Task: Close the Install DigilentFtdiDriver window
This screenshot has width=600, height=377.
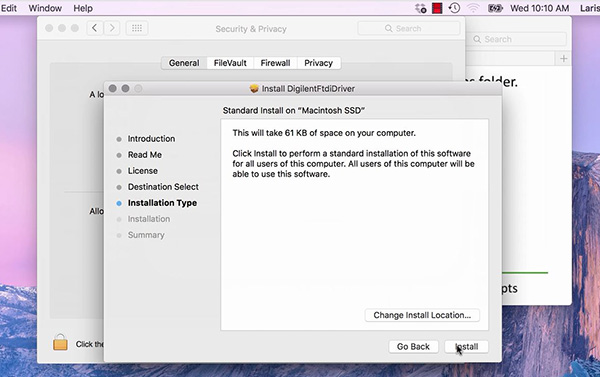Action: [112, 88]
